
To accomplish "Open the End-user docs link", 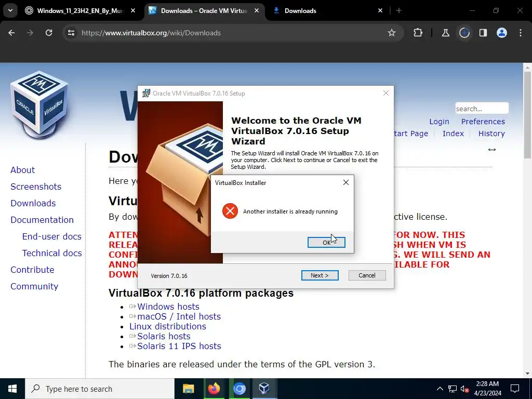I will [52, 236].
